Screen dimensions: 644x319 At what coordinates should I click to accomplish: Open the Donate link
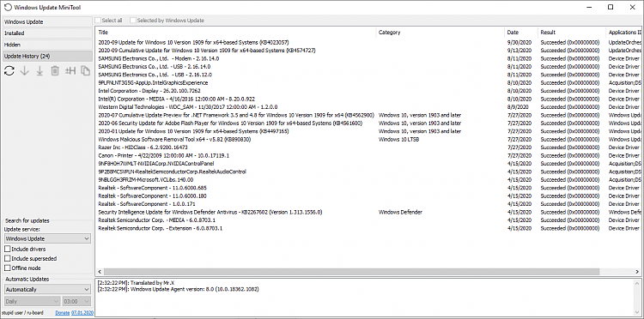(63, 313)
